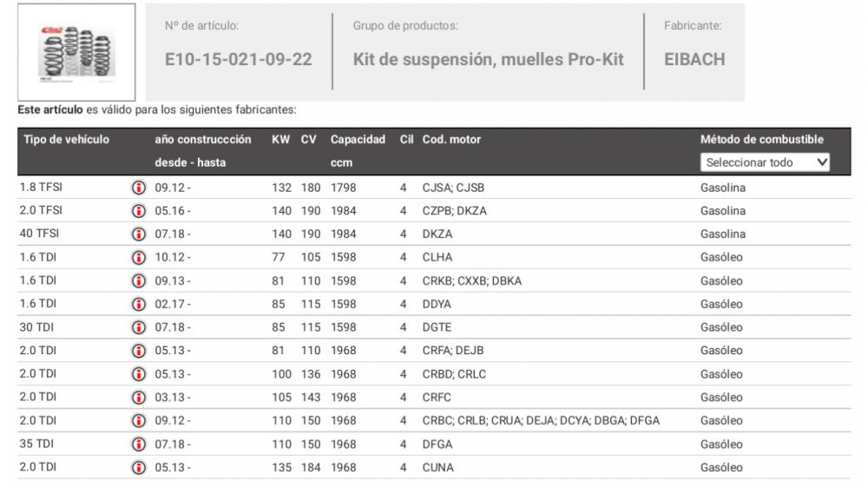Click the Kit de suspensión product group text
The width and height of the screenshot is (868, 488).
click(488, 59)
